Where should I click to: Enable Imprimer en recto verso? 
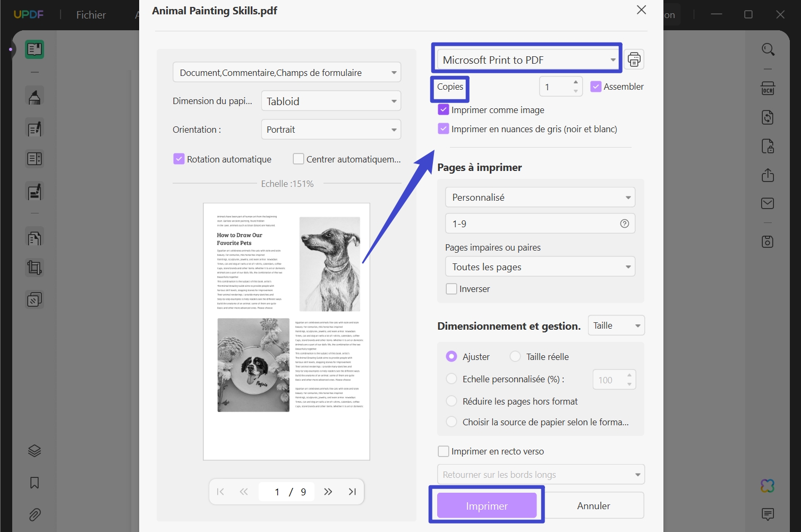[x=444, y=451]
